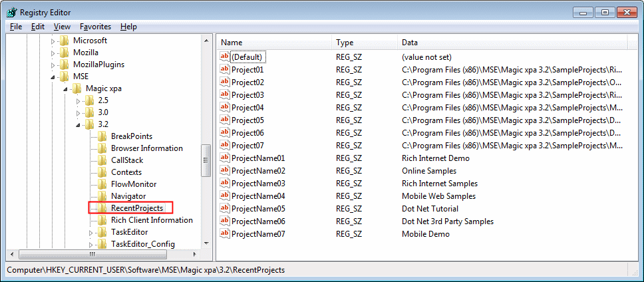Click the RecentProjects folder icon
Image resolution: width=644 pixels, height=282 pixels.
tap(102, 208)
